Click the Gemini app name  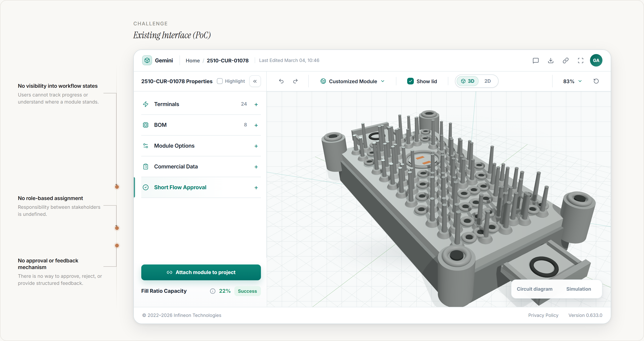tap(164, 60)
